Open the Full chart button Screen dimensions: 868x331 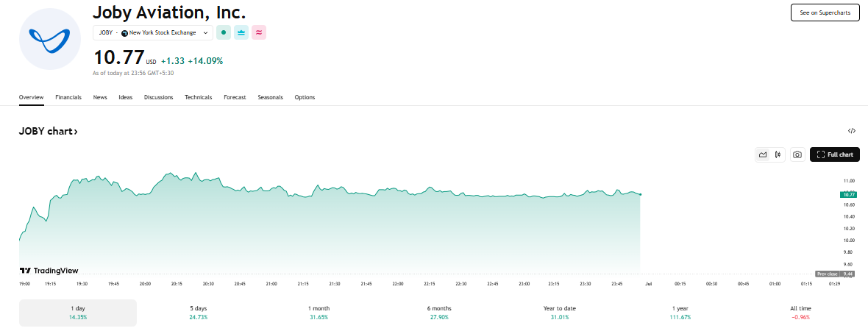pos(835,155)
